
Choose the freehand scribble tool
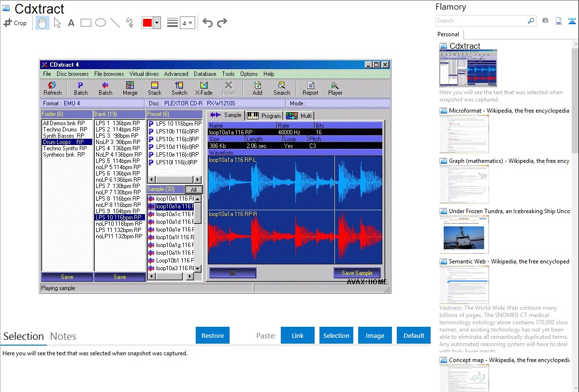tap(129, 23)
